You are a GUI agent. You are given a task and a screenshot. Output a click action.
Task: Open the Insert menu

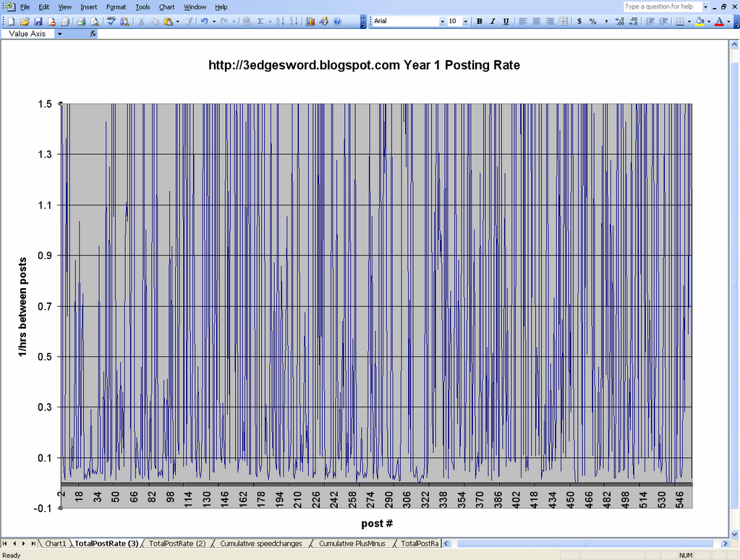pyautogui.click(x=89, y=7)
